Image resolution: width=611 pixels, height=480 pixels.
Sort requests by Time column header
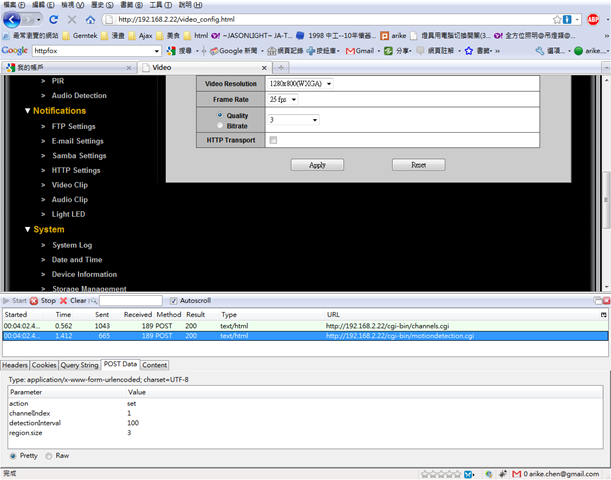(63, 315)
